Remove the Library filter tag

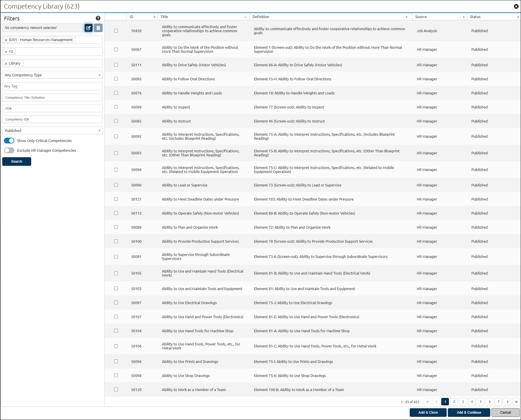pos(6,64)
